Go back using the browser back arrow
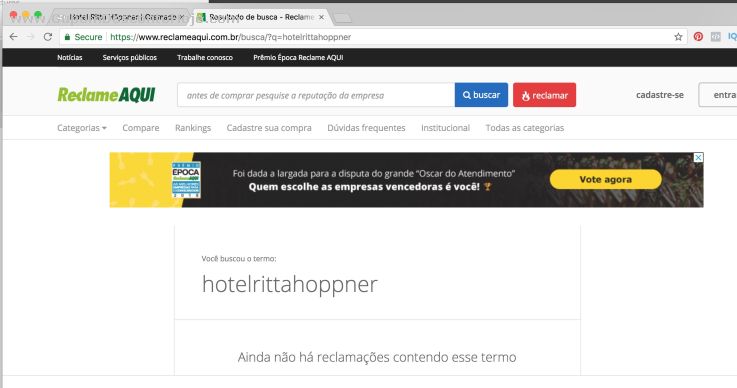The height and width of the screenshot is (388, 737). pyautogui.click(x=14, y=37)
